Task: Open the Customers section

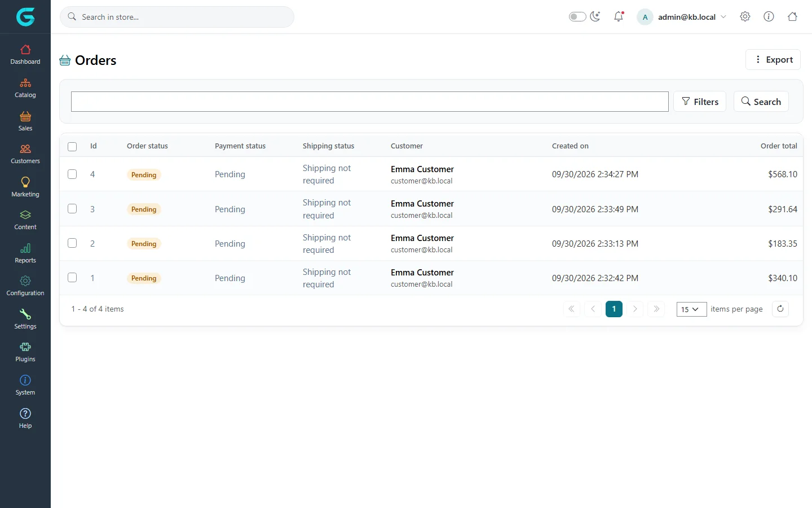Action: pyautogui.click(x=25, y=154)
